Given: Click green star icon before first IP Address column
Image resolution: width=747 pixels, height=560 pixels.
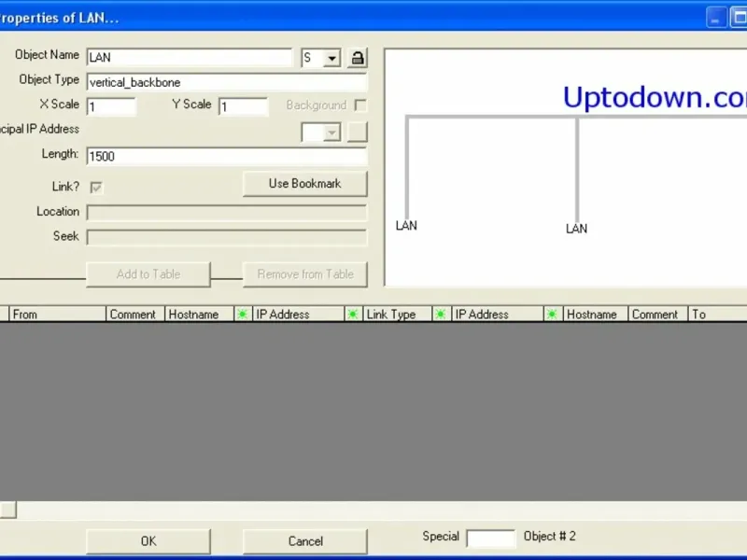Looking at the screenshot, I should [x=243, y=315].
